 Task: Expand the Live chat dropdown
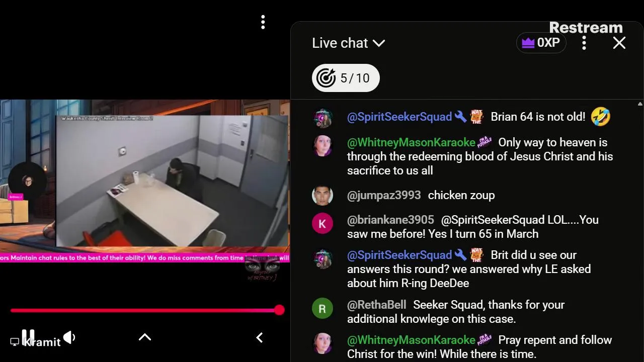click(x=349, y=43)
